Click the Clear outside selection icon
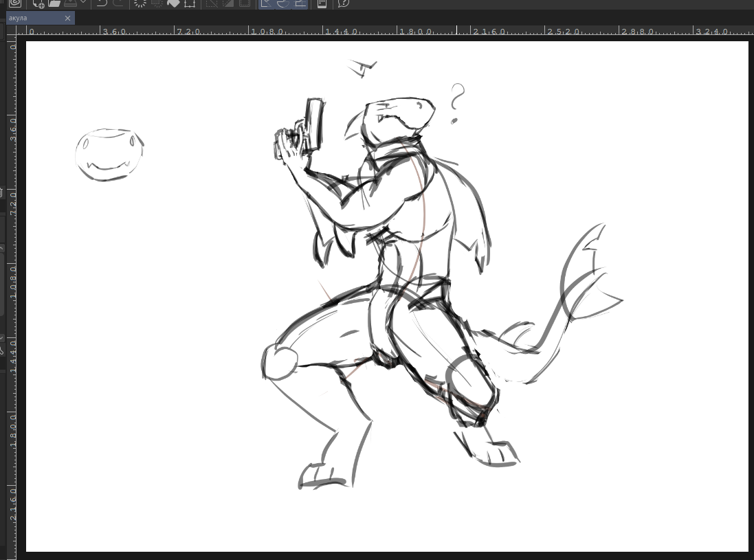 pos(157,3)
